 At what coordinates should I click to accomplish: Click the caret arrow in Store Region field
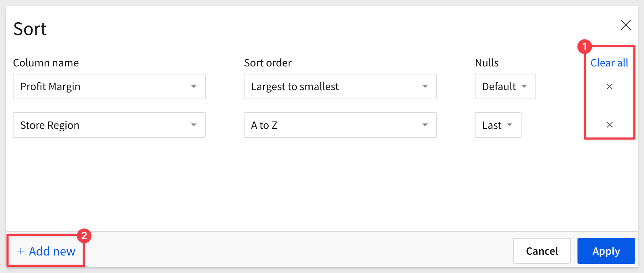tap(194, 125)
